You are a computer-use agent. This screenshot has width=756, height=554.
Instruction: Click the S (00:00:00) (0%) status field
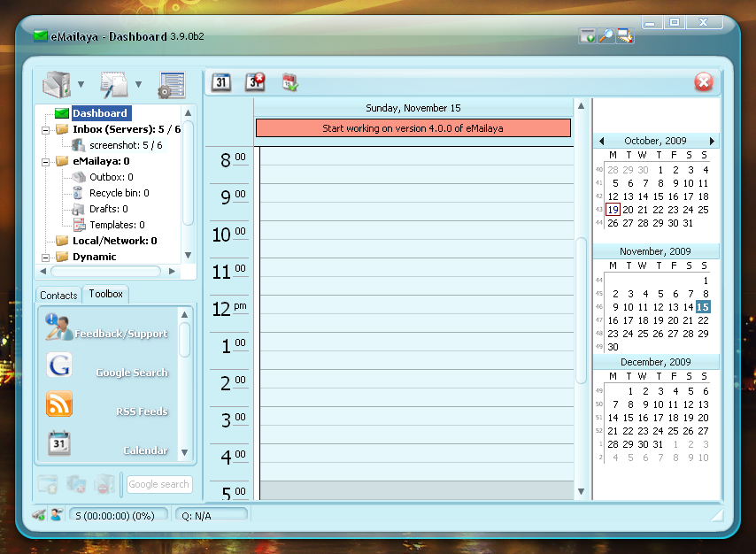pos(119,515)
